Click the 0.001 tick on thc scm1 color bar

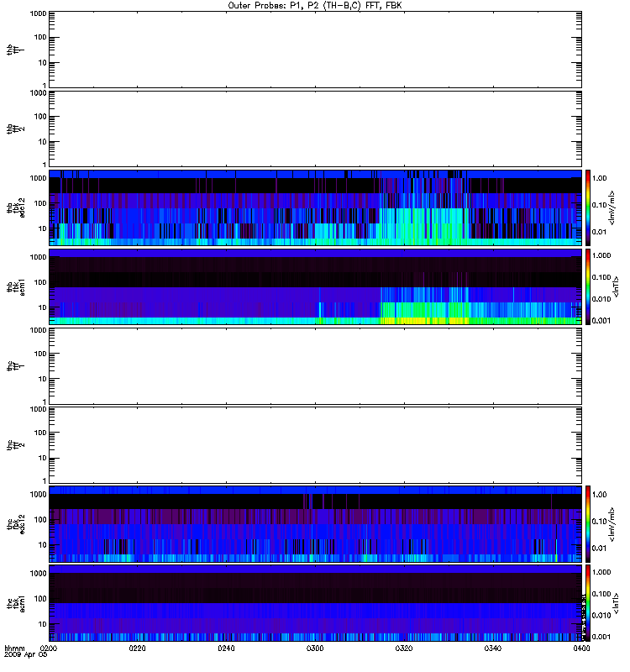click(x=601, y=637)
